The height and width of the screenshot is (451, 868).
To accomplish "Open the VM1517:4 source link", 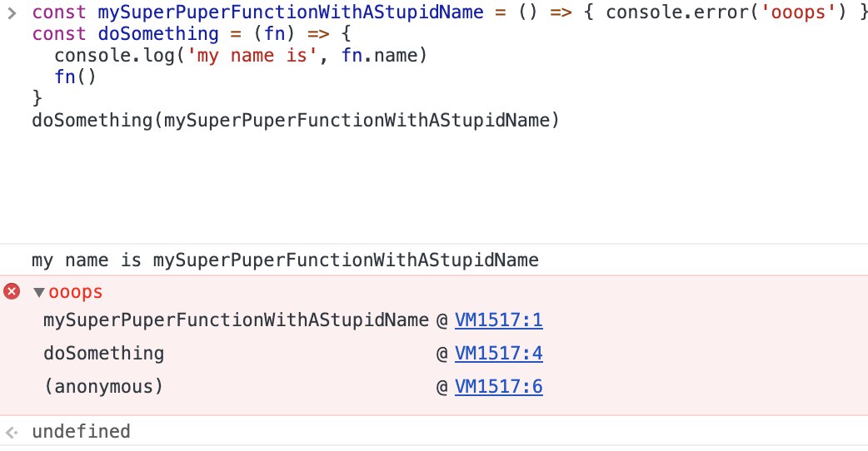I will pos(498,354).
